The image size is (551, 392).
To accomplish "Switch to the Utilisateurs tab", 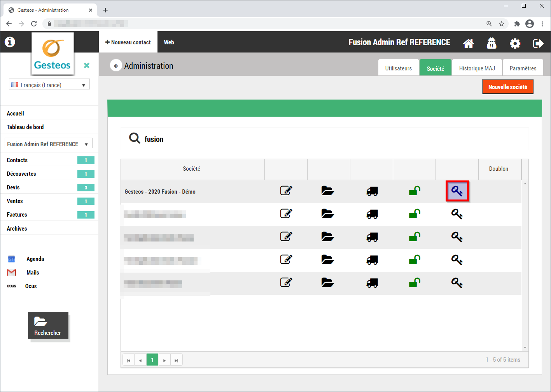I will pos(398,68).
